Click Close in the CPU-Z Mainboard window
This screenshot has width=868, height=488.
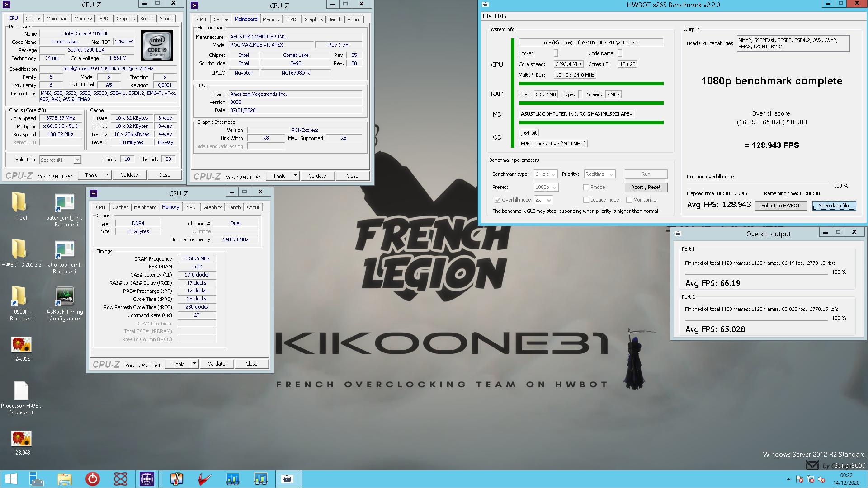click(352, 176)
